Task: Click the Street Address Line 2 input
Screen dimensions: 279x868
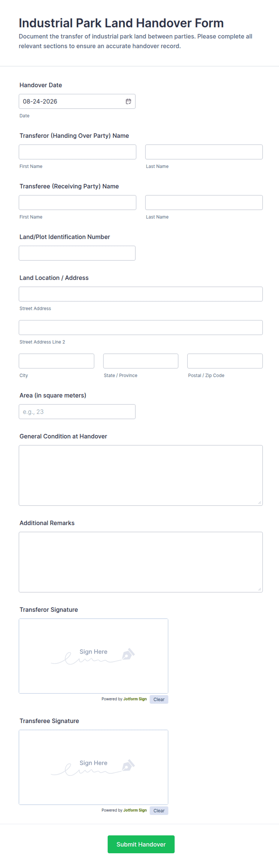Action: [140, 328]
